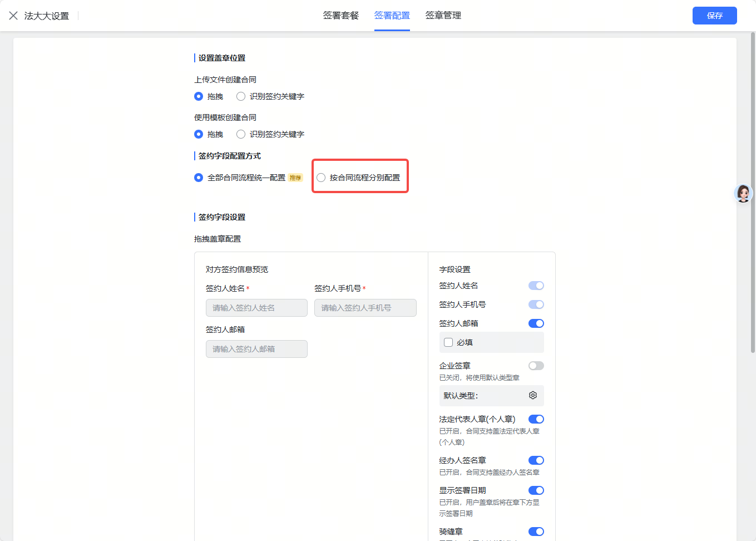The width and height of the screenshot is (756, 541).
Task: Enable the 企业签章 toggle
Action: point(536,365)
